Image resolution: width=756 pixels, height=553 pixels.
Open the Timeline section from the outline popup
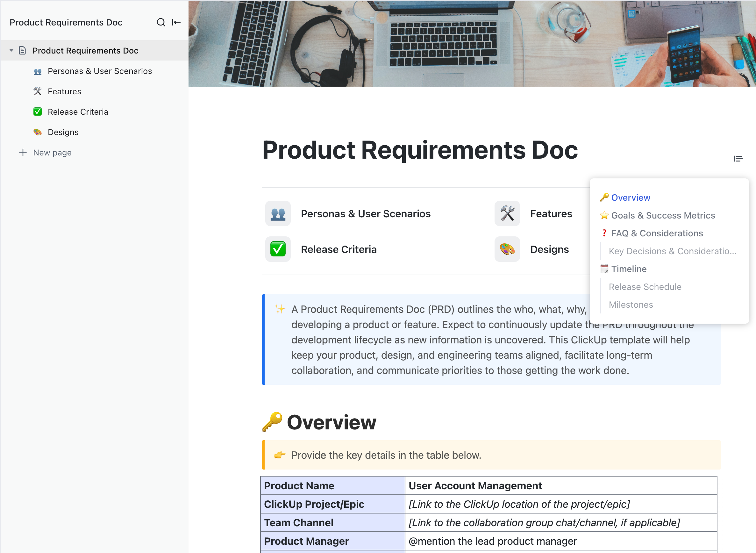coord(629,269)
